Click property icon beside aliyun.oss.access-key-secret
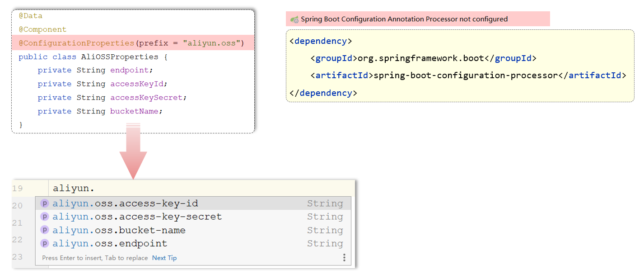Screen dimensions: 644x279 (44, 217)
